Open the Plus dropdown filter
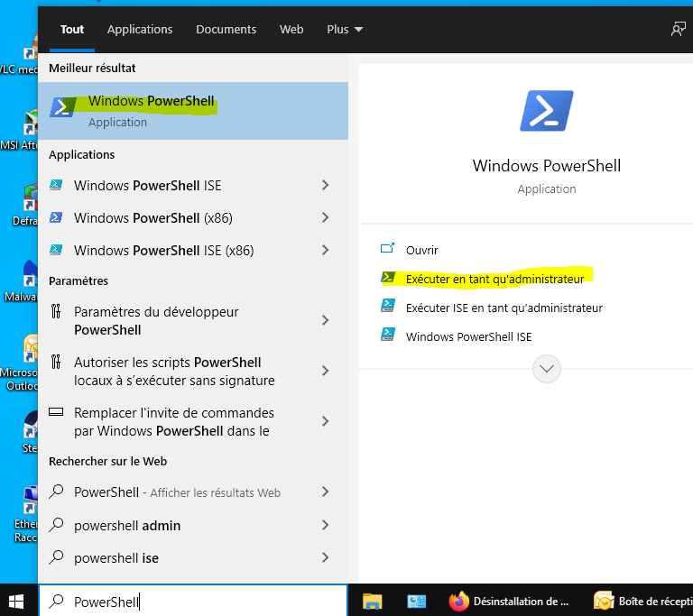Viewport: 693px width, 616px height. click(345, 29)
